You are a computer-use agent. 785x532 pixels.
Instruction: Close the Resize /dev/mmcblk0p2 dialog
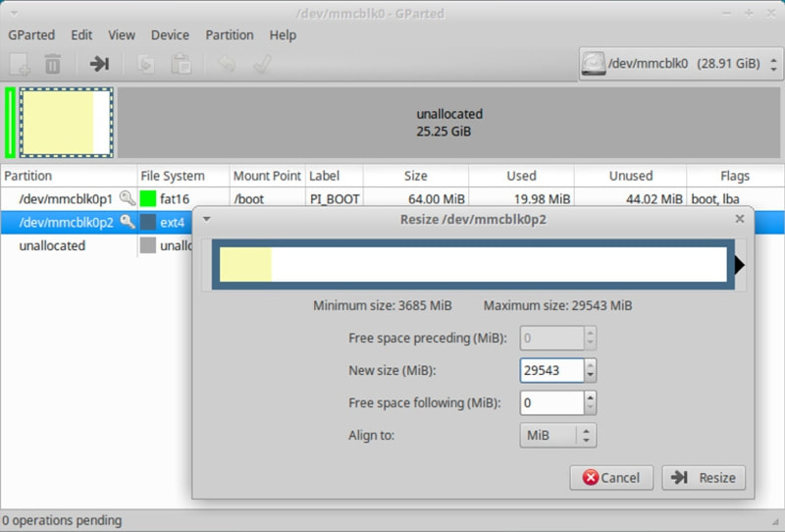tap(740, 219)
